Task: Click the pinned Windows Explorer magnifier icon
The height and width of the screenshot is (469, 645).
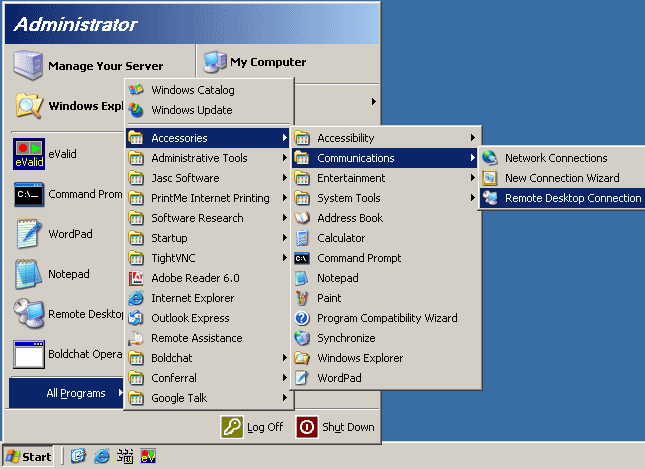Action: pyautogui.click(x=29, y=106)
